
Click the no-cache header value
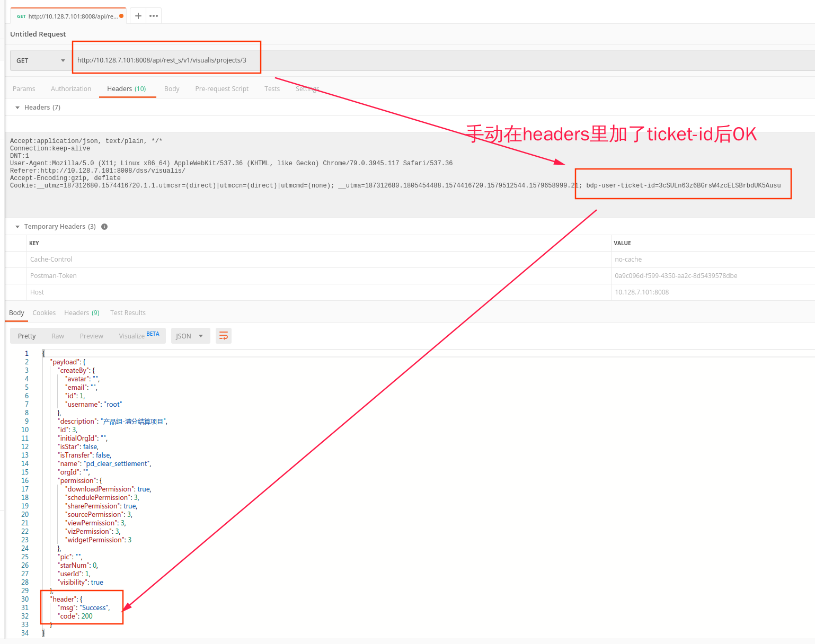[628, 260]
